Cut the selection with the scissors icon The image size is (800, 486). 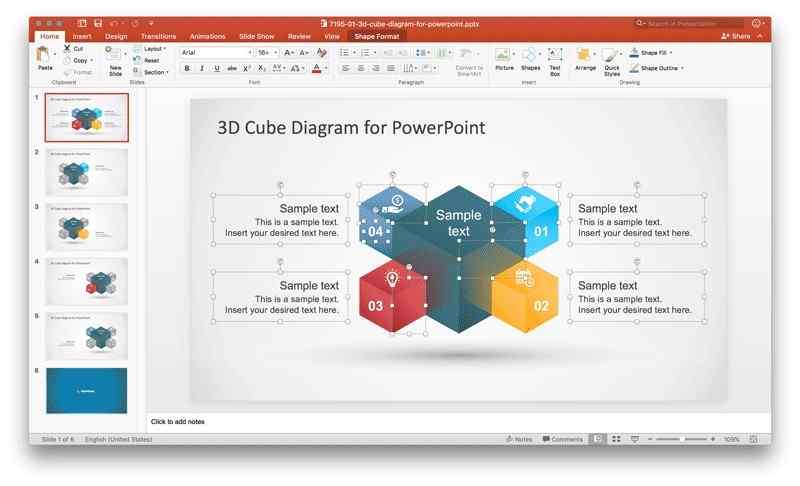pos(67,48)
